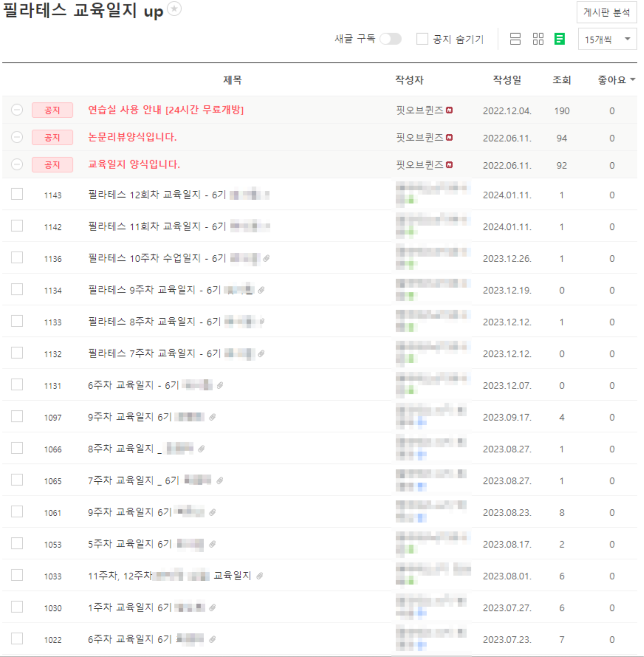
Task: Click date 2023.08.01. of post 1033
Action: pyautogui.click(x=507, y=576)
